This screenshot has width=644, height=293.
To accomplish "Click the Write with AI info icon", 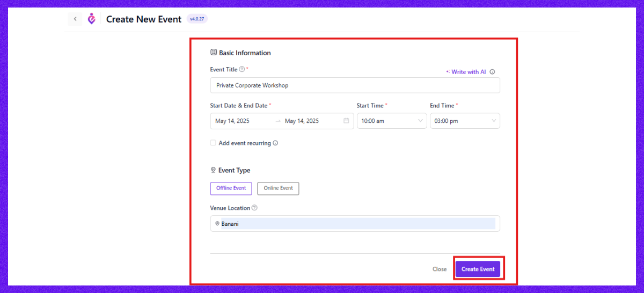I will pyautogui.click(x=492, y=72).
